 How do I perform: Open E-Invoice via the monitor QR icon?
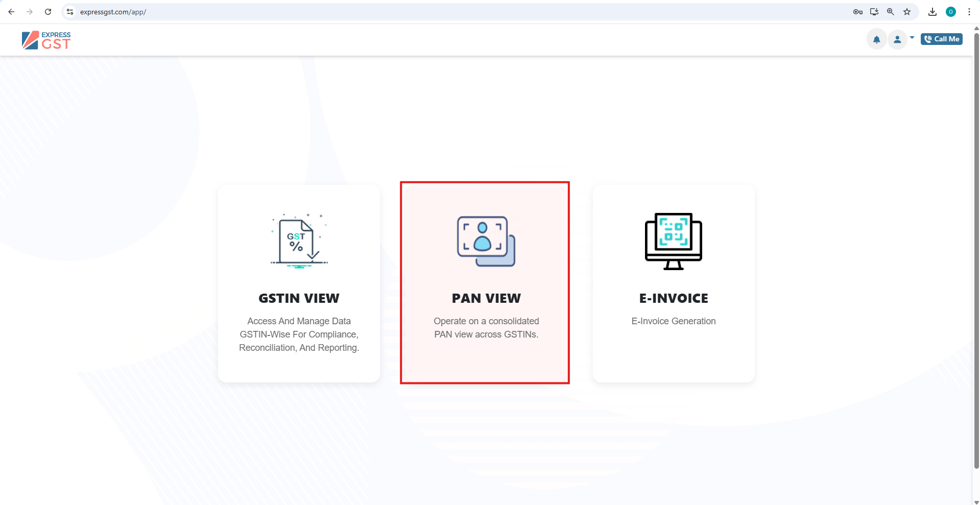(x=673, y=241)
